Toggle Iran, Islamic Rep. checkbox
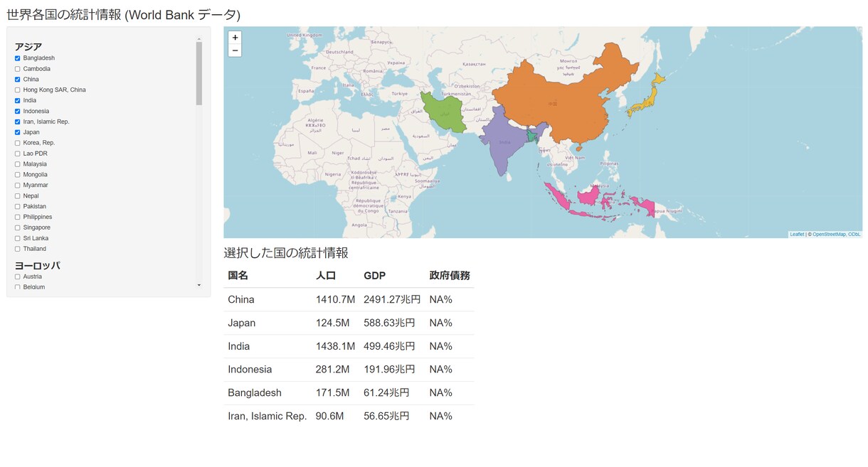This screenshot has height=467, width=868. (x=18, y=122)
